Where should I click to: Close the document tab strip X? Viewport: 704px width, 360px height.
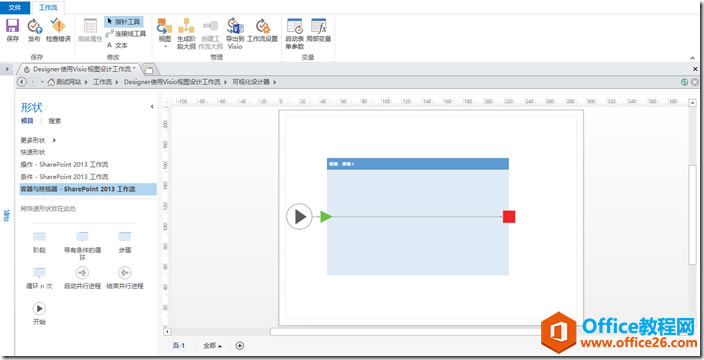(x=695, y=69)
